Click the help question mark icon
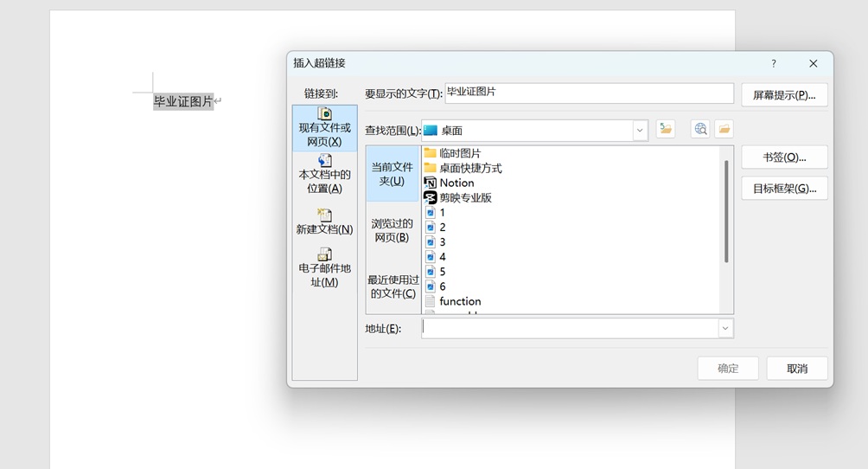868x469 pixels. 774,63
